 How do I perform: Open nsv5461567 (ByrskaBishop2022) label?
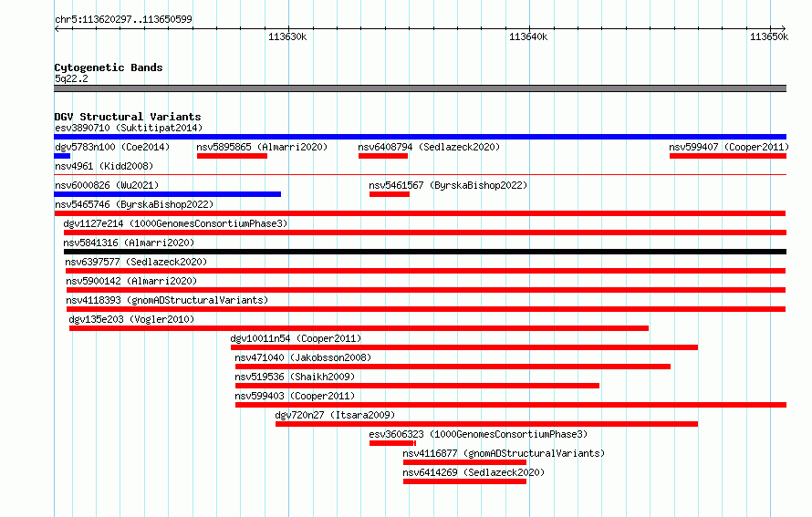point(448,185)
